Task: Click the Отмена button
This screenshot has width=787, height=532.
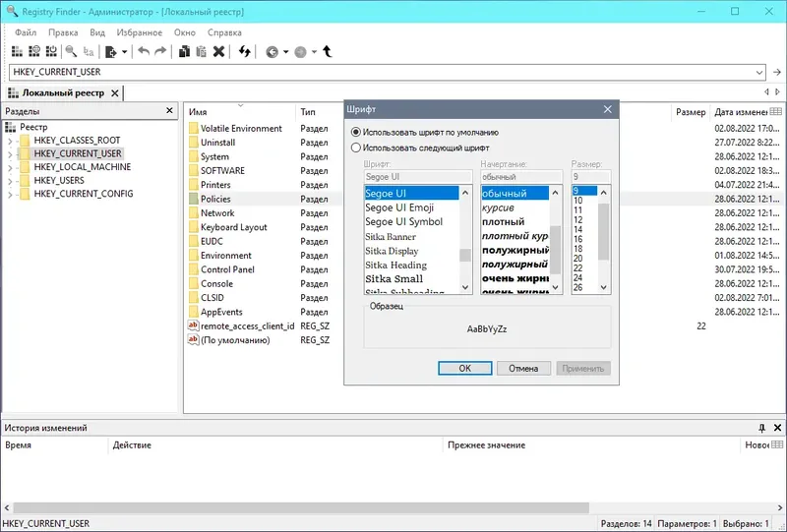Action: 523,369
